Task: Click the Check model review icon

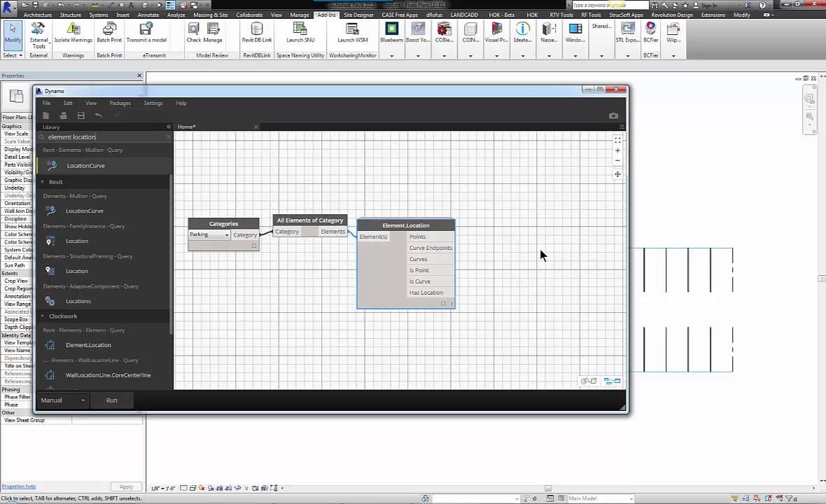Action: coord(194,33)
